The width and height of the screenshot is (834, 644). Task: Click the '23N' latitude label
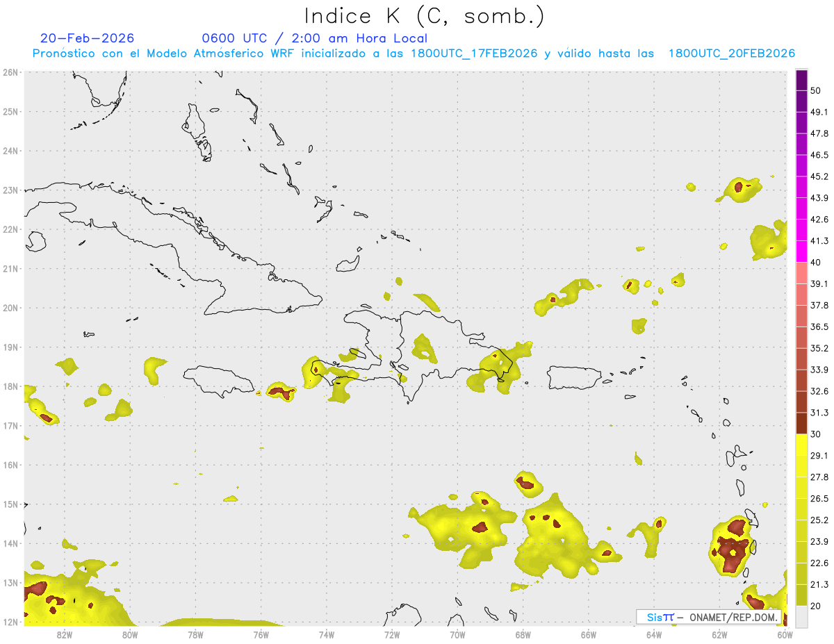click(10, 190)
